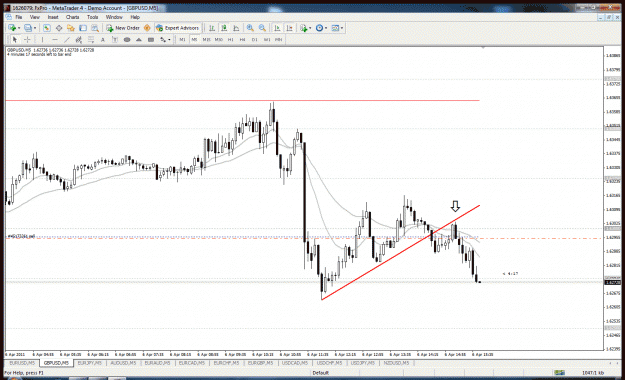625x380 pixels.
Task: Open the Help menu
Action: [x=135, y=17]
